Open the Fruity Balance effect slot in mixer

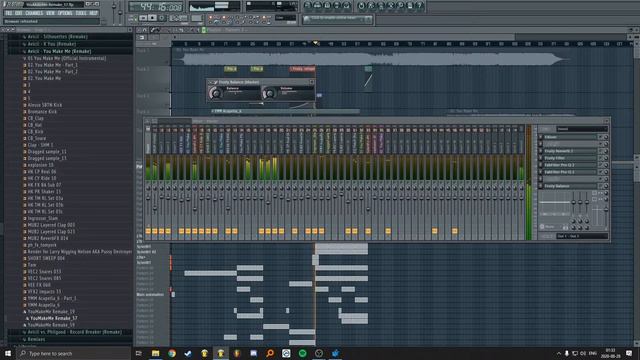570,186
